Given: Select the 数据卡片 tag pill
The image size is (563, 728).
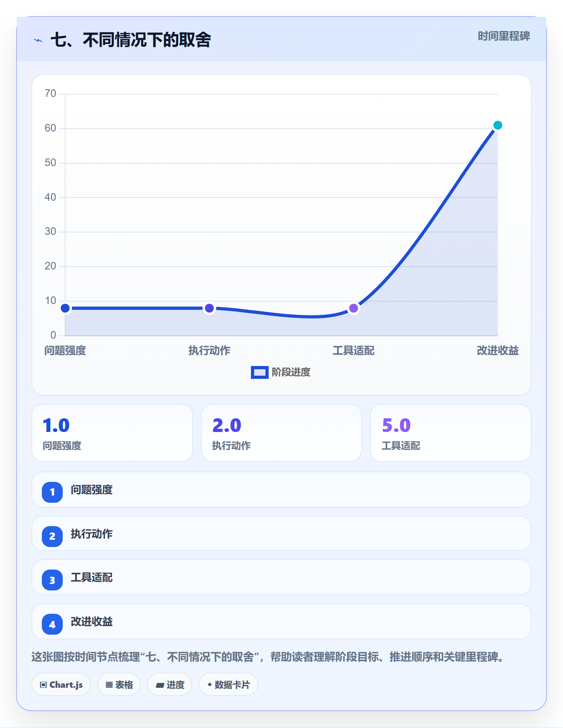Looking at the screenshot, I should click(x=228, y=684).
